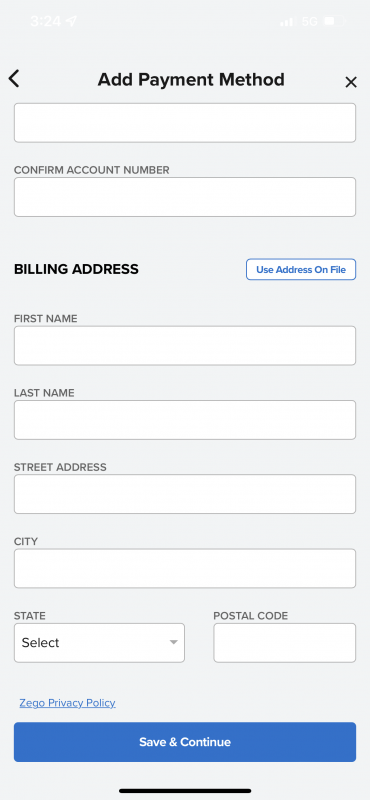Focus the Postal Code field
This screenshot has width=370, height=800.
coord(285,643)
